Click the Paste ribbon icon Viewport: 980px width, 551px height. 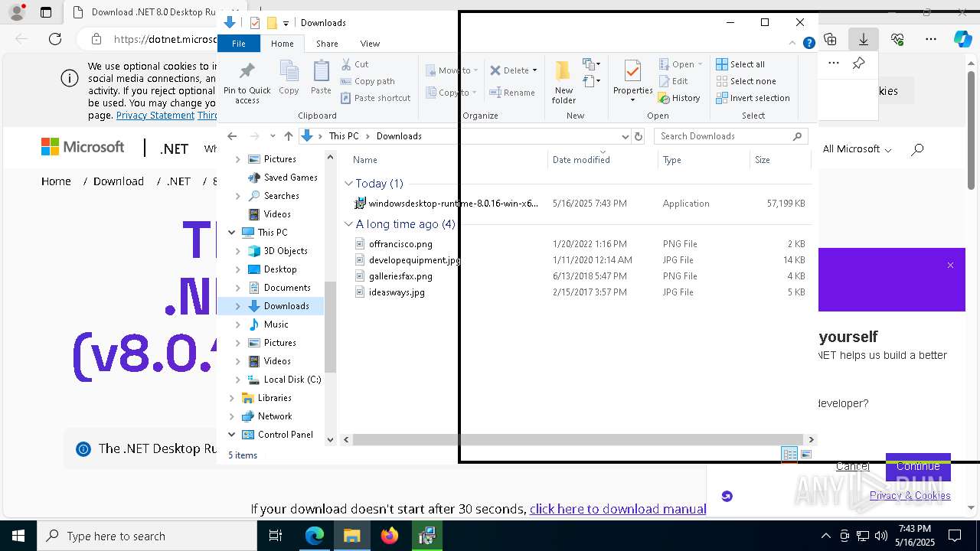[321, 78]
